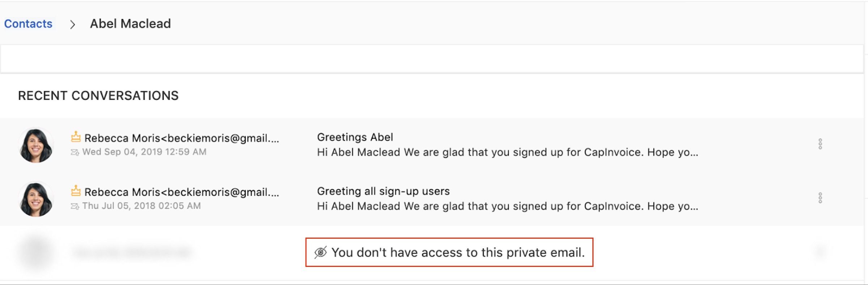Open more options menu for Greetings Abel email
Image resolution: width=868 pixels, height=285 pixels.
click(820, 144)
